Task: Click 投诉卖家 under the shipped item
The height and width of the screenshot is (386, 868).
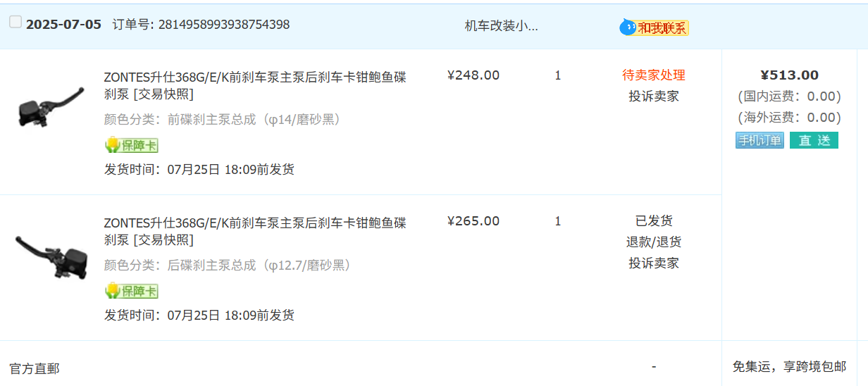Action: click(x=654, y=263)
